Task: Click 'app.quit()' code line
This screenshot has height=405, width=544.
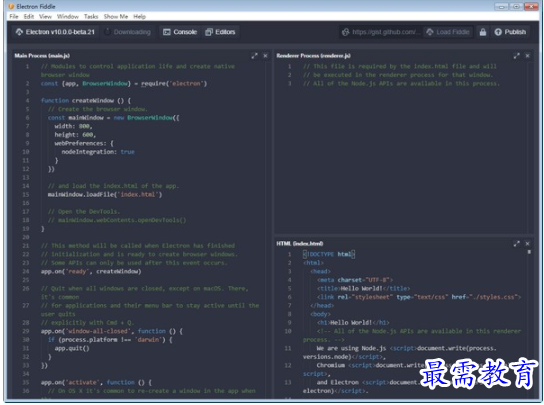Action: point(72,348)
